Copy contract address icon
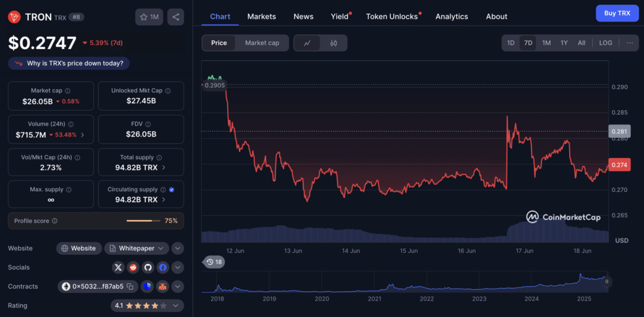Screen dimensions: 644x317 click(130, 287)
